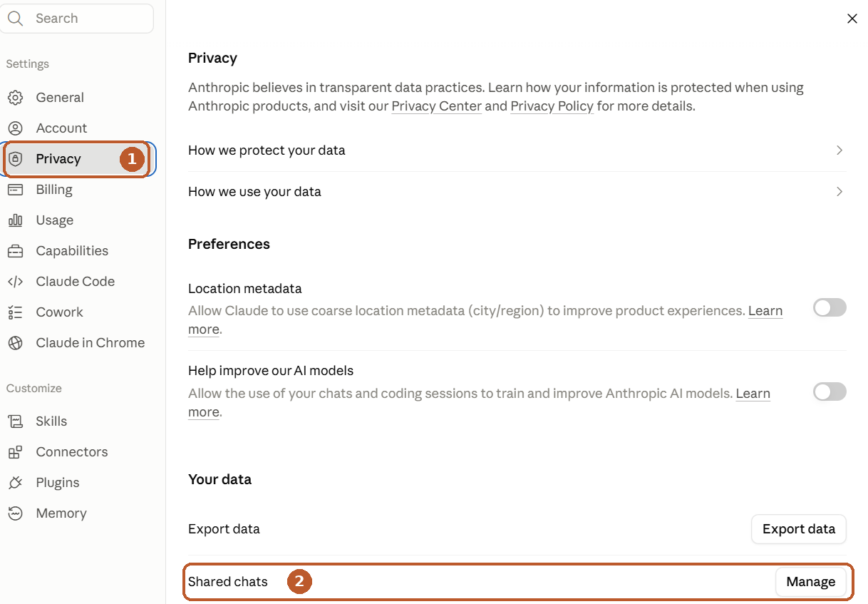
Task: Open the Billing card icon
Action: coord(15,190)
